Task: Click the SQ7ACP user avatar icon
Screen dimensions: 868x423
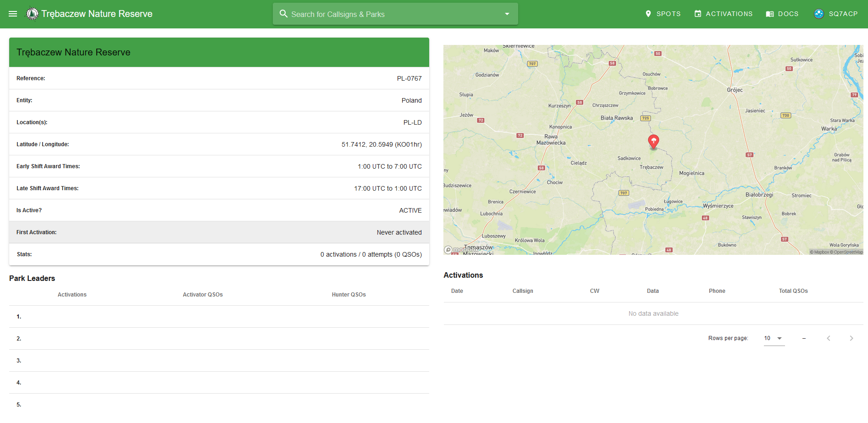Action: click(x=818, y=14)
